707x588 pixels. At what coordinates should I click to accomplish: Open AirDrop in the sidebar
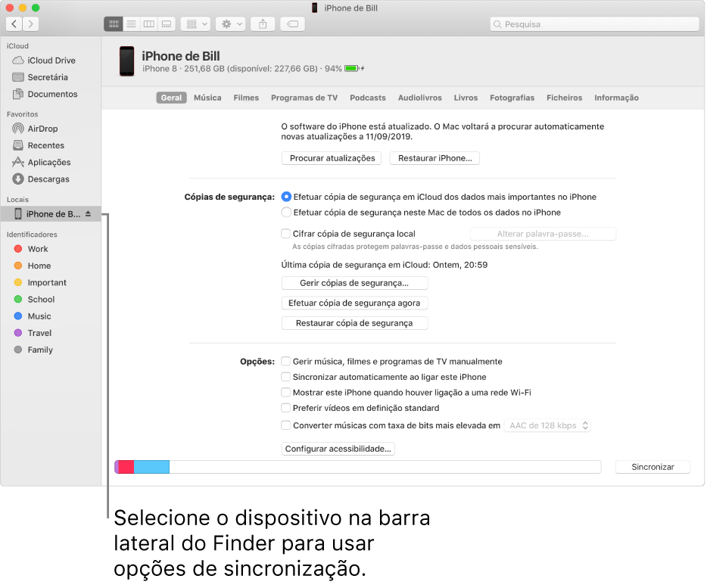(x=35, y=129)
